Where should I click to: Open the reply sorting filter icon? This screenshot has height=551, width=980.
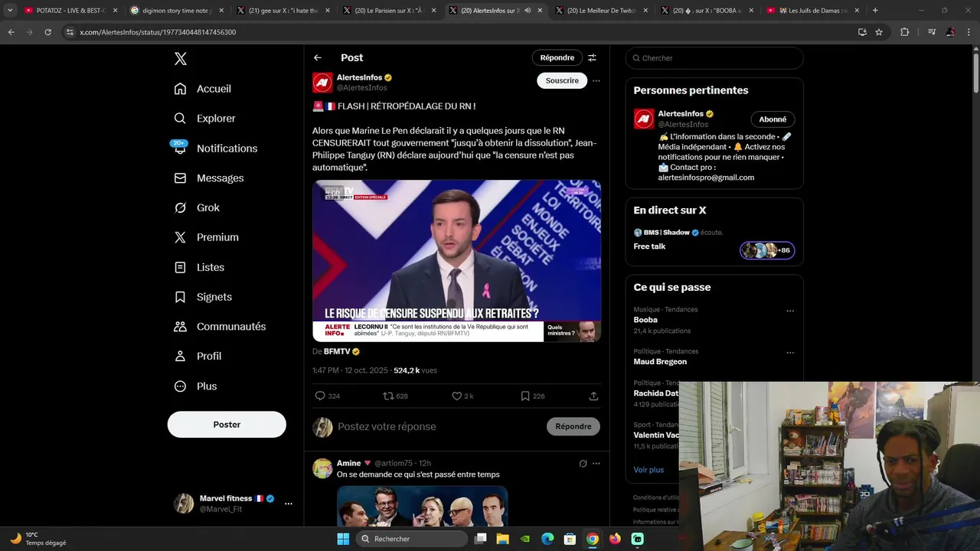coord(592,58)
